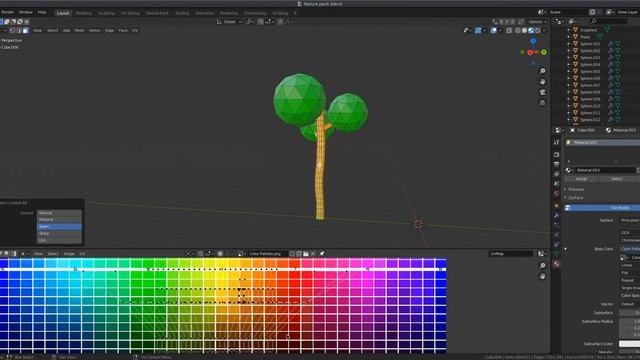Open the World properties tab icon
The image size is (640, 360).
(x=556, y=193)
